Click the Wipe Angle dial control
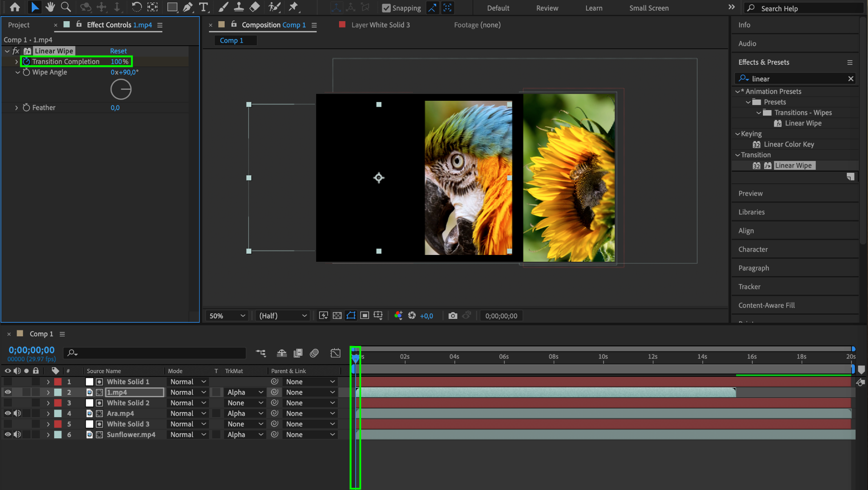The width and height of the screenshot is (868, 490). pyautogui.click(x=121, y=89)
